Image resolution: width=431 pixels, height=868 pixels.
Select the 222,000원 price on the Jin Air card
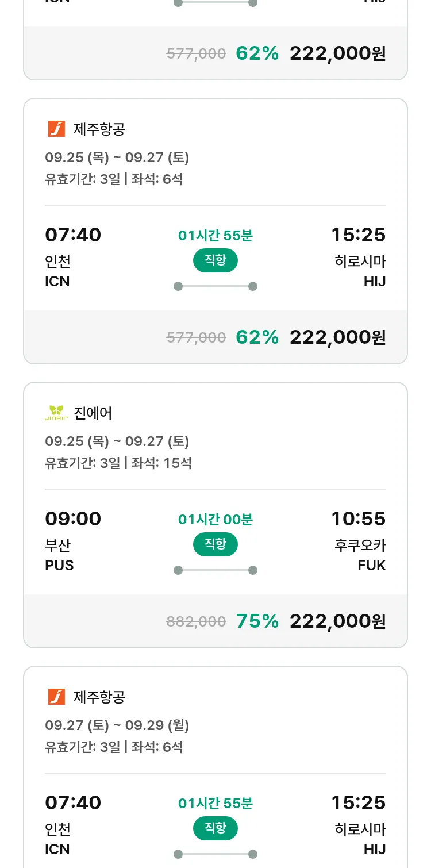pyautogui.click(x=337, y=621)
